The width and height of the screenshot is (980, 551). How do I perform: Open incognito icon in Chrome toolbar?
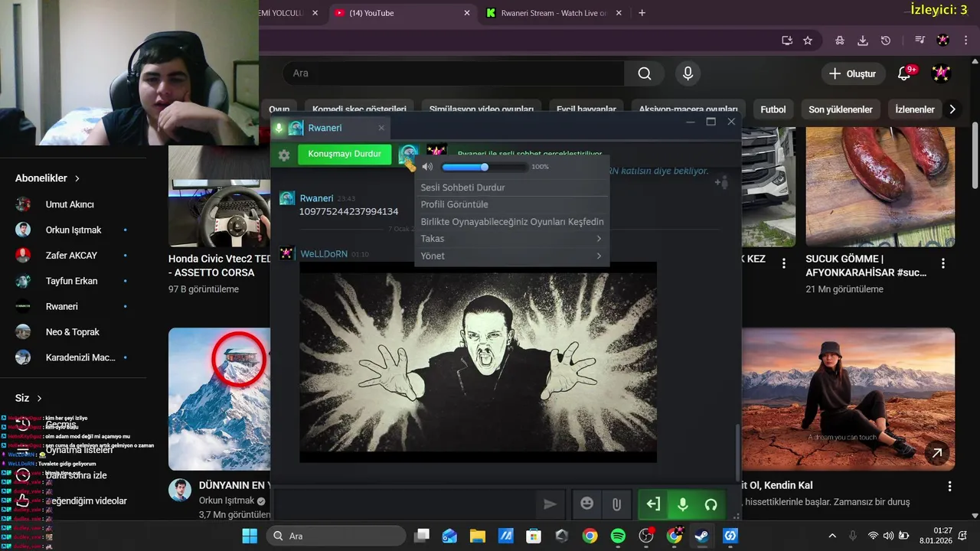(840, 41)
